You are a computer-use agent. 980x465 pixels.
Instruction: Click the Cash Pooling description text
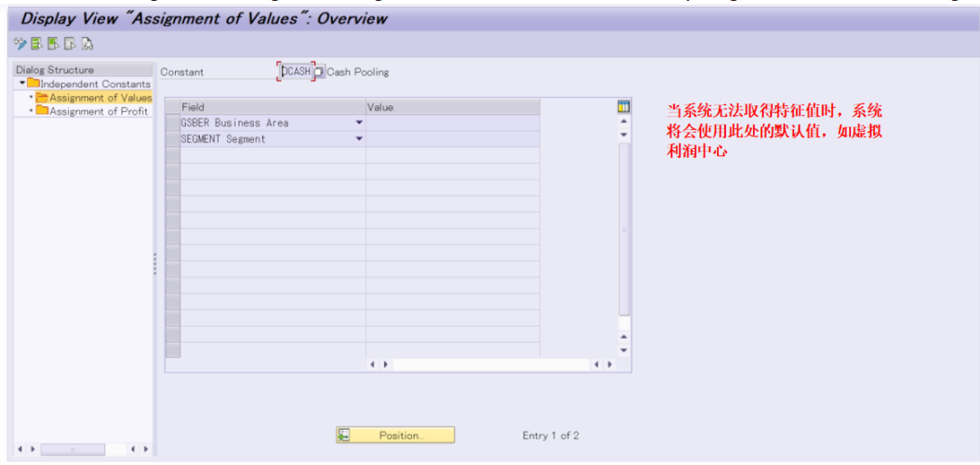358,72
